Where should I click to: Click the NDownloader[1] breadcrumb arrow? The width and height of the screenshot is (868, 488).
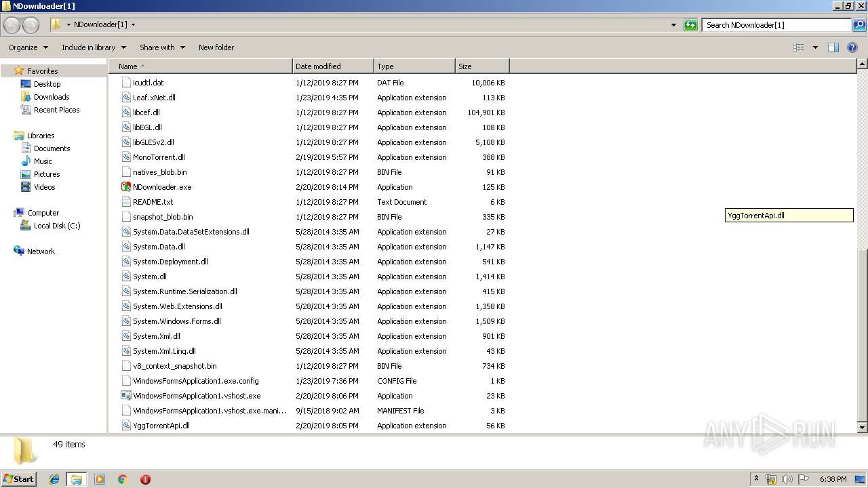click(x=133, y=25)
